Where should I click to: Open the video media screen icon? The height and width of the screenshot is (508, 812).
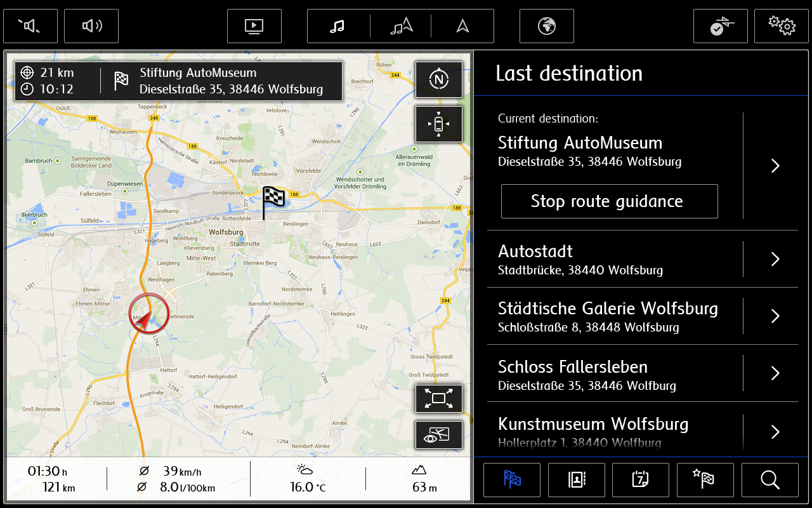pyautogui.click(x=254, y=26)
